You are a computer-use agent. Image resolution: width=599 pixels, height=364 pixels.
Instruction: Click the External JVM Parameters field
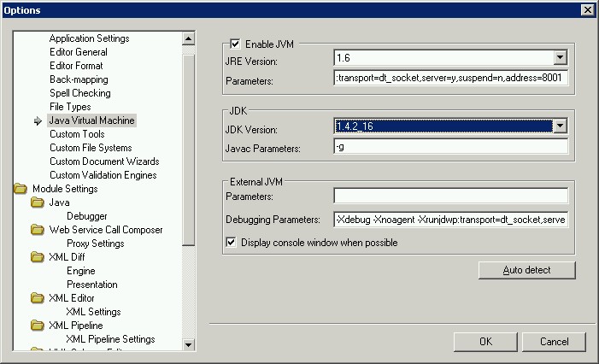point(450,196)
